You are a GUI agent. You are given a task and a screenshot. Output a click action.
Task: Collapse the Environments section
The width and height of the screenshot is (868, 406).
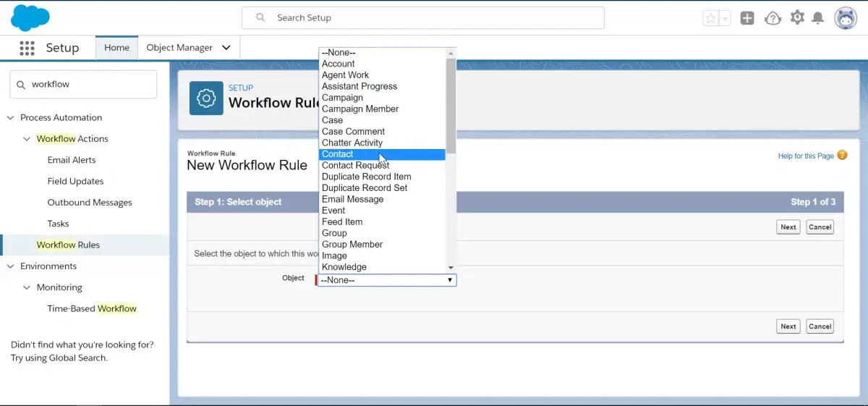coord(11,266)
